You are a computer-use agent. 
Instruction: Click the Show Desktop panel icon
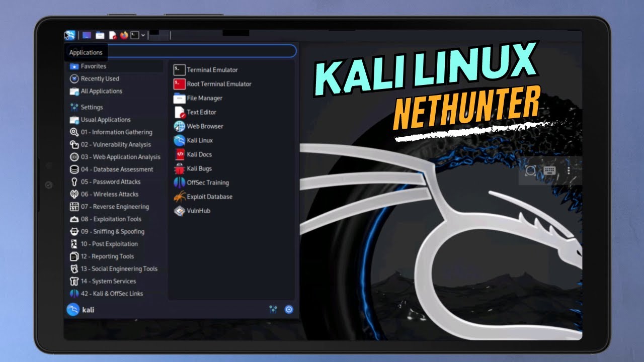point(87,35)
